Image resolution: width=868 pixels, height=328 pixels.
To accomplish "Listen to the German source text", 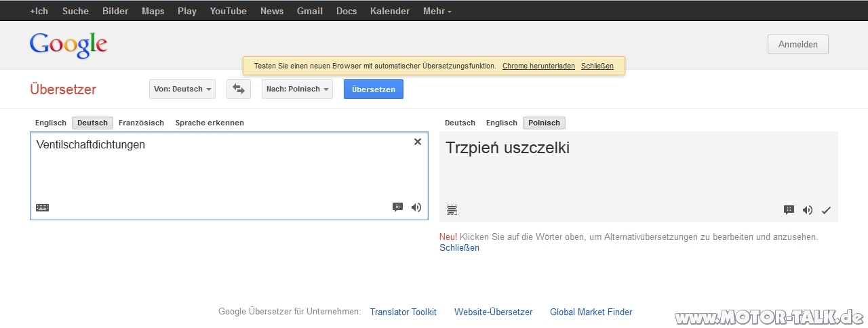I will point(416,207).
